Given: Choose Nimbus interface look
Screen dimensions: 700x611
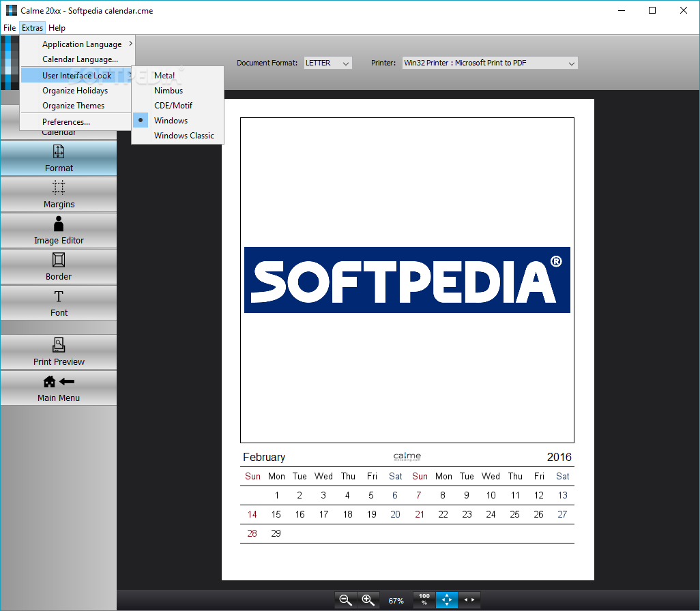Looking at the screenshot, I should (177, 91).
